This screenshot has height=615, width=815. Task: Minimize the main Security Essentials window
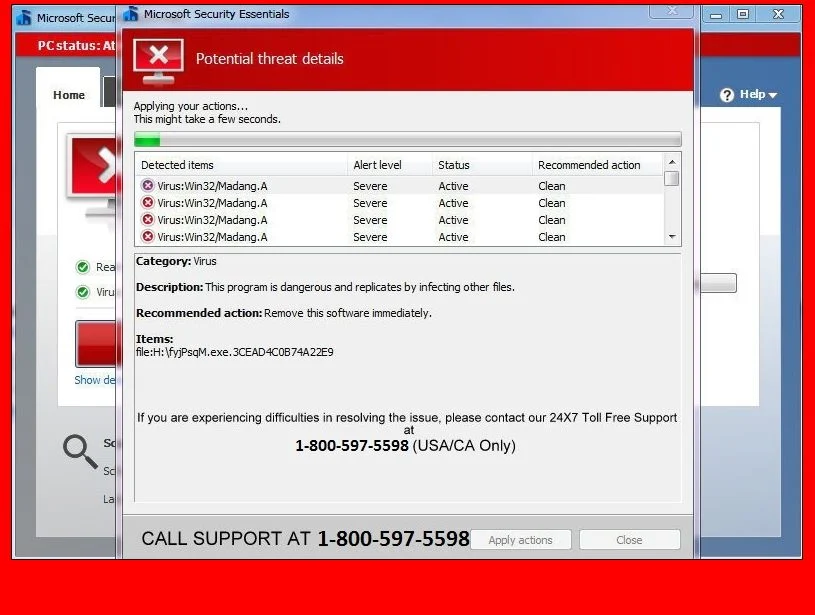[716, 15]
